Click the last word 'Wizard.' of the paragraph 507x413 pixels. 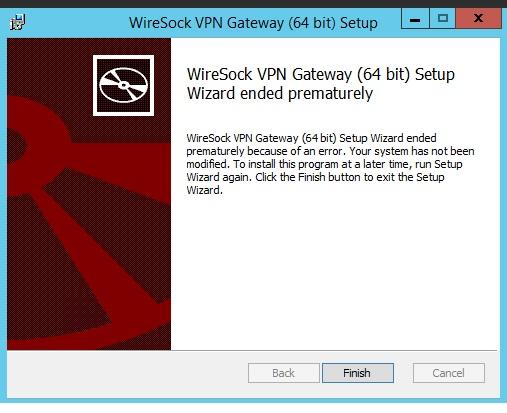tap(204, 190)
